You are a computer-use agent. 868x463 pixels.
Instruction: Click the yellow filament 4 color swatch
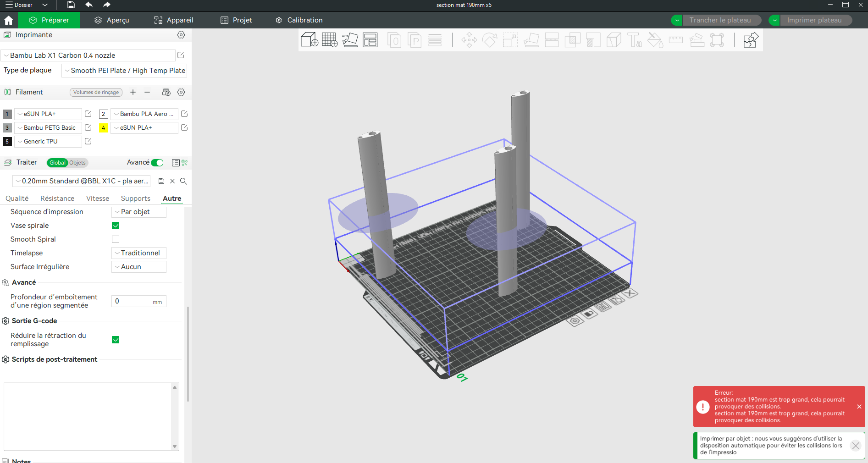tap(104, 127)
